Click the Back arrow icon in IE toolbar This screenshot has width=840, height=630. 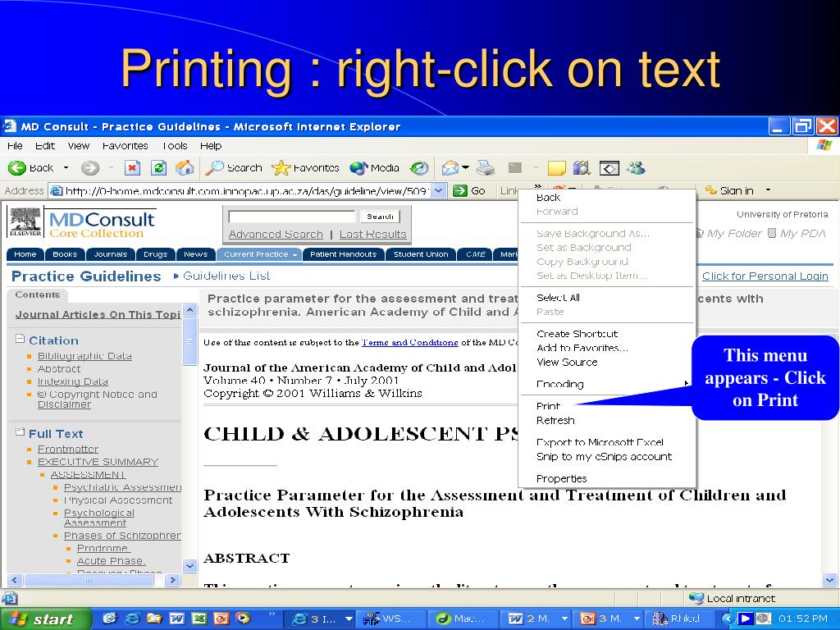(x=16, y=168)
